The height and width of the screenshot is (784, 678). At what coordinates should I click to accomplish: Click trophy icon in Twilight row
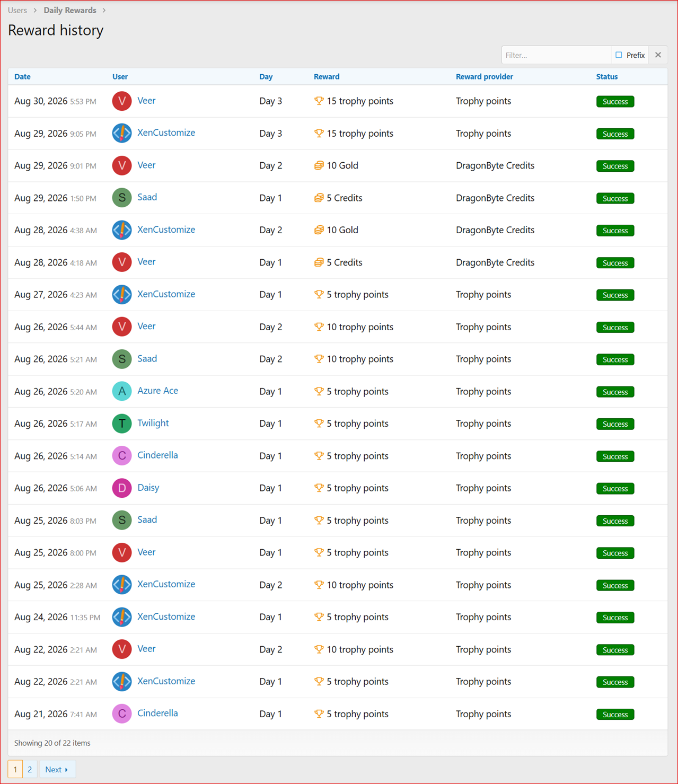click(x=319, y=424)
